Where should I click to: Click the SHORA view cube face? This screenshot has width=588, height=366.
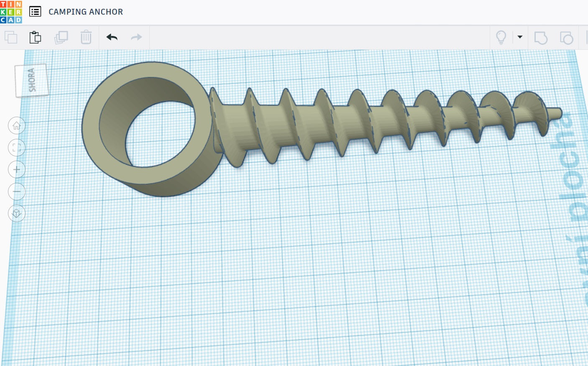click(x=32, y=80)
